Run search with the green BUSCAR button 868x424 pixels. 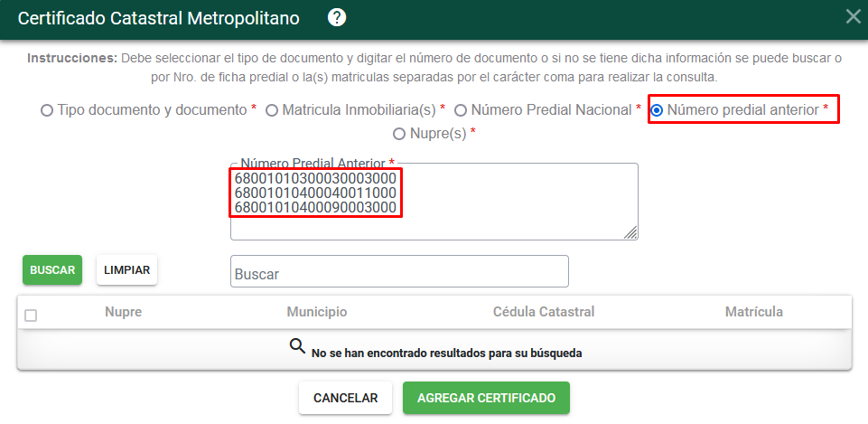pos(52,270)
